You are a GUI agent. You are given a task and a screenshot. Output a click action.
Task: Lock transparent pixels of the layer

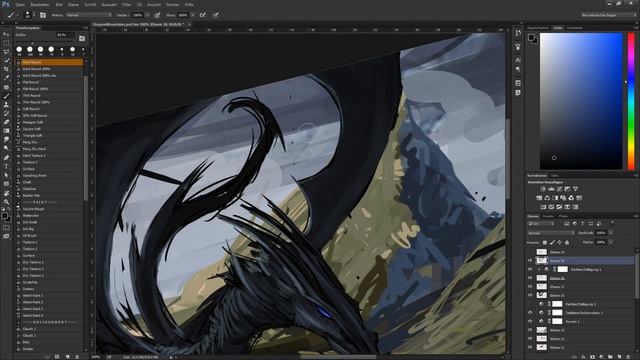click(x=545, y=242)
